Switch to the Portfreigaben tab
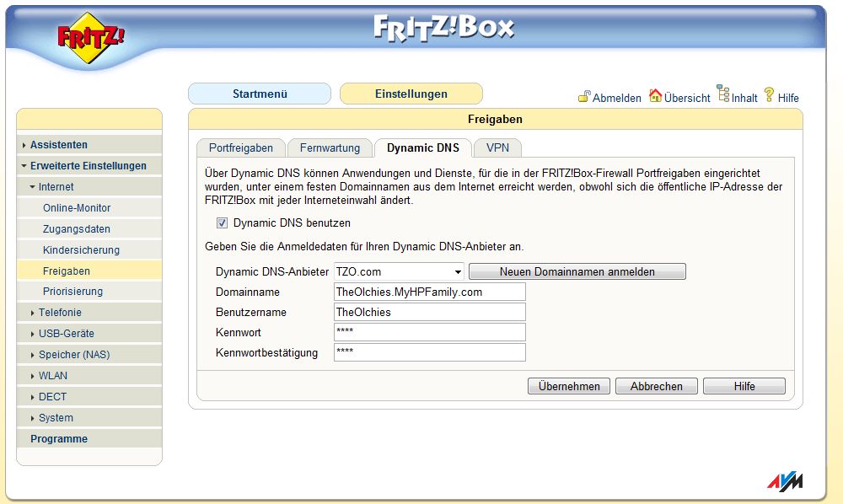 (241, 147)
